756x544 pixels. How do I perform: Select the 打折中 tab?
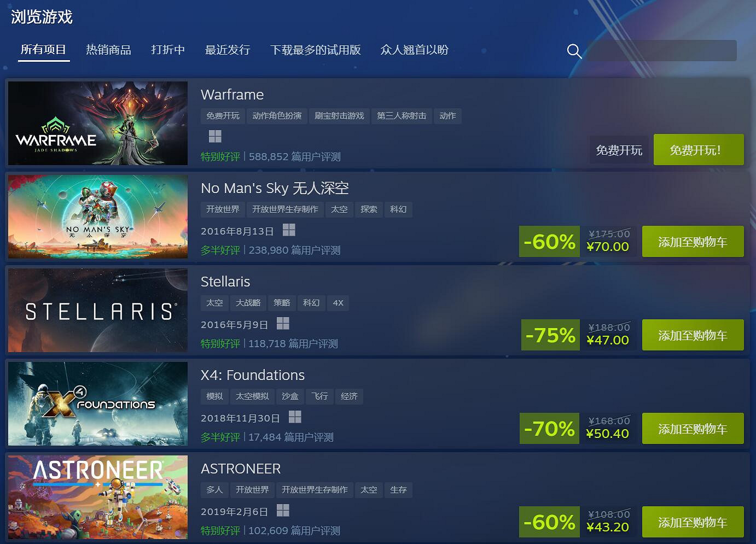coord(168,50)
